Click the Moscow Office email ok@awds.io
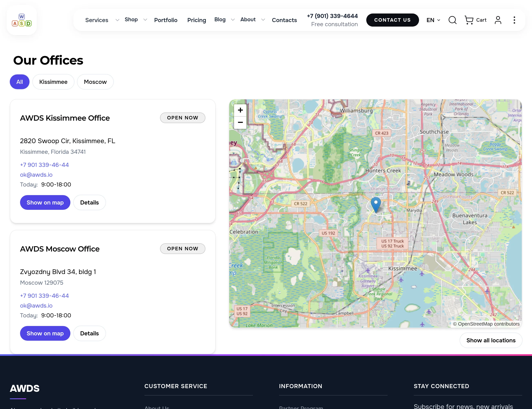 (x=36, y=305)
